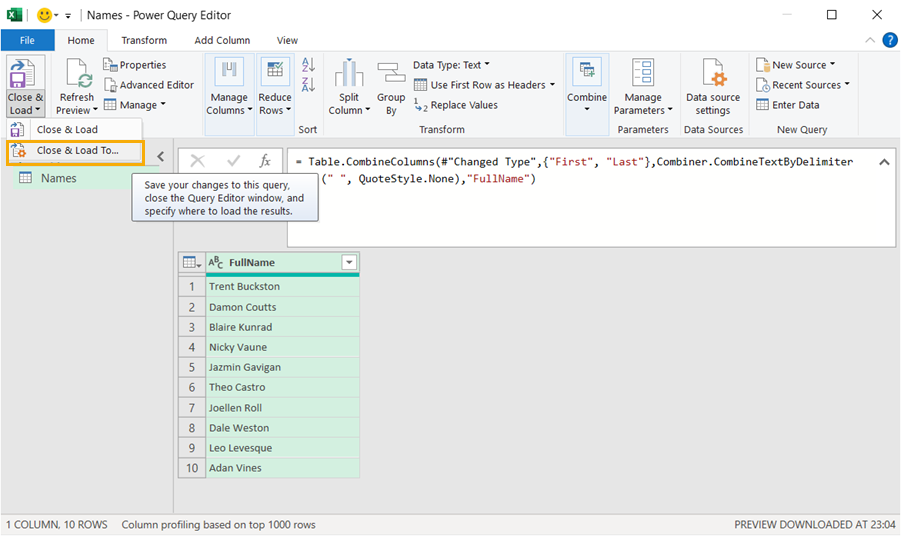Click the smiley feedback icon
901x536 pixels.
point(44,15)
